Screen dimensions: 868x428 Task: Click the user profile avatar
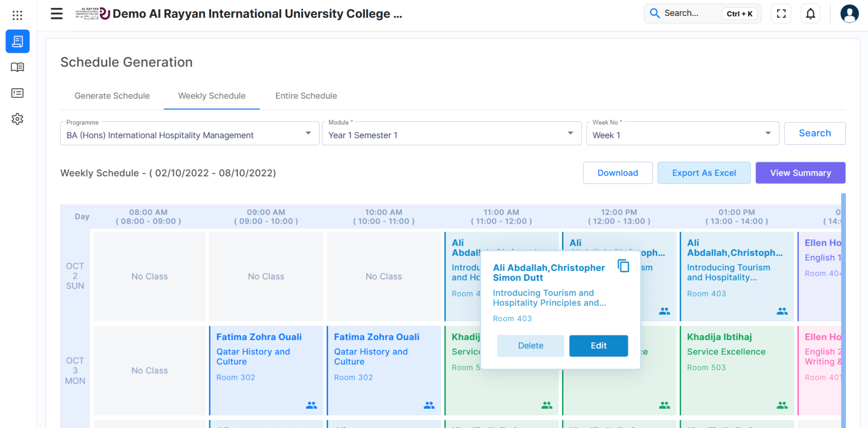(849, 14)
